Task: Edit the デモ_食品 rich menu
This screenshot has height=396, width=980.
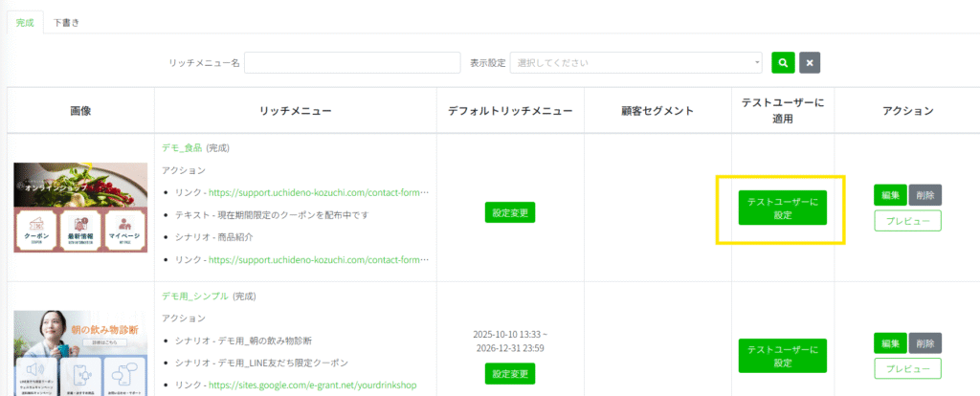Action: (x=890, y=195)
